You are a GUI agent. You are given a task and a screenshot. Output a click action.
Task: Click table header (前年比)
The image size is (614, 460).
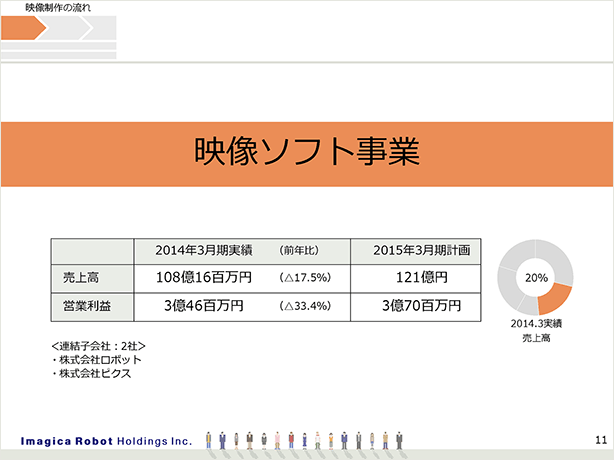pos(299,250)
